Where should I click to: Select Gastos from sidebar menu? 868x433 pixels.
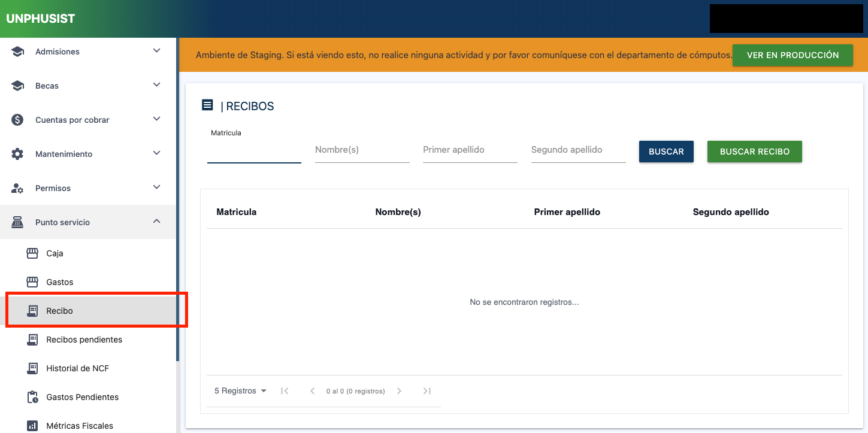click(60, 282)
